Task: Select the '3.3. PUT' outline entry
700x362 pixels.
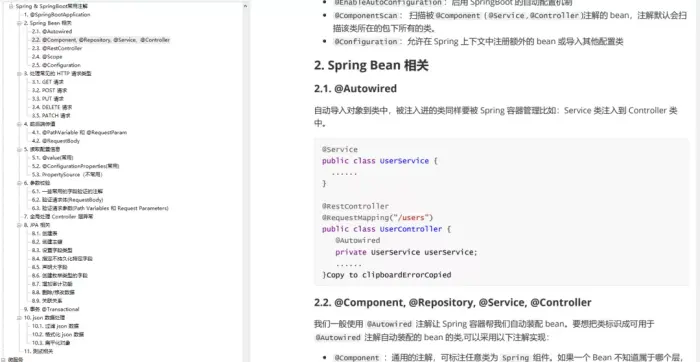Action: 48,99
